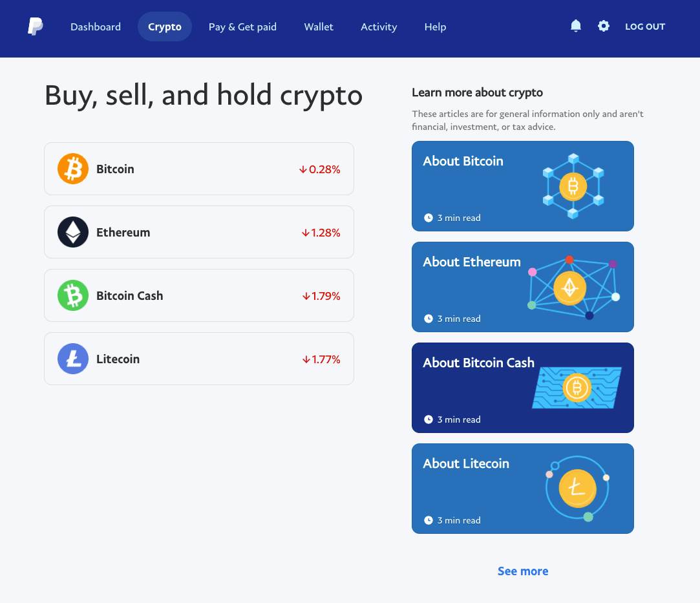
Task: Click the black Ethereum diamond icon
Action: point(73,232)
